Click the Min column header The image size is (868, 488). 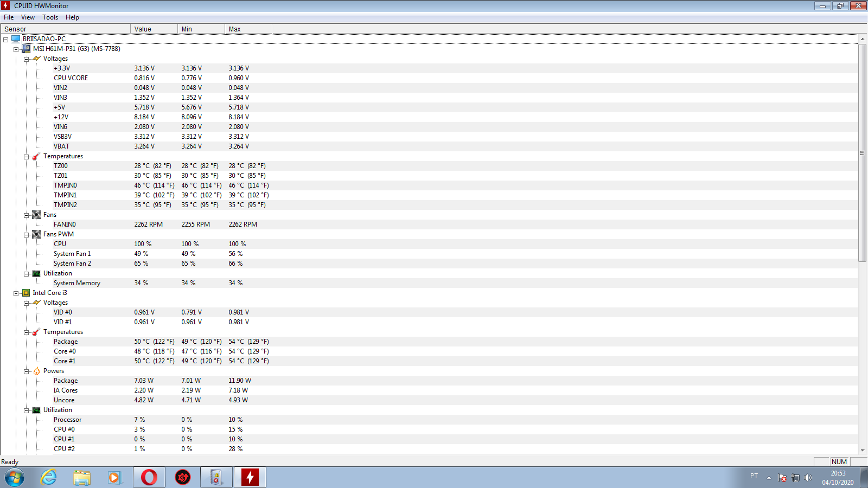(x=201, y=29)
